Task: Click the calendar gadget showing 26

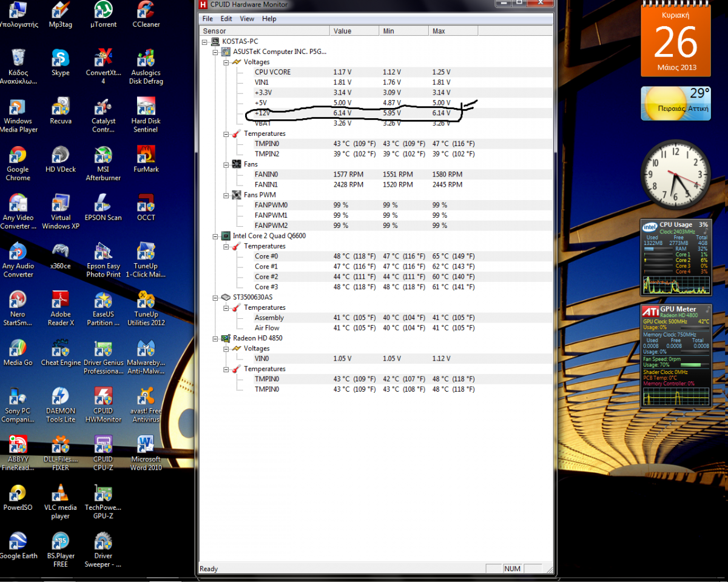Action: (676, 39)
